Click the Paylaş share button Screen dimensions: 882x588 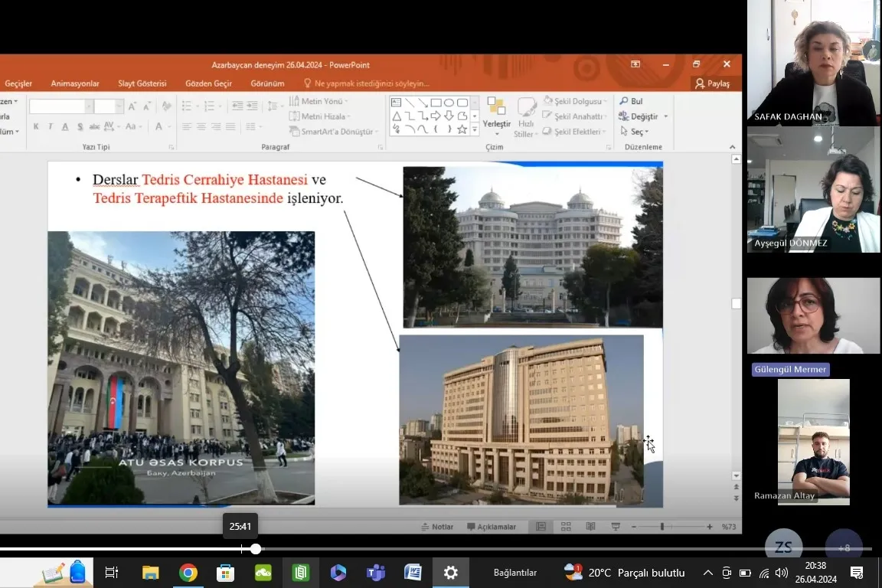coord(712,83)
